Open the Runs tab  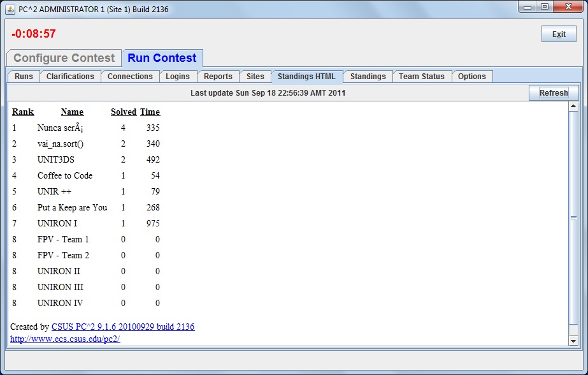coord(24,77)
